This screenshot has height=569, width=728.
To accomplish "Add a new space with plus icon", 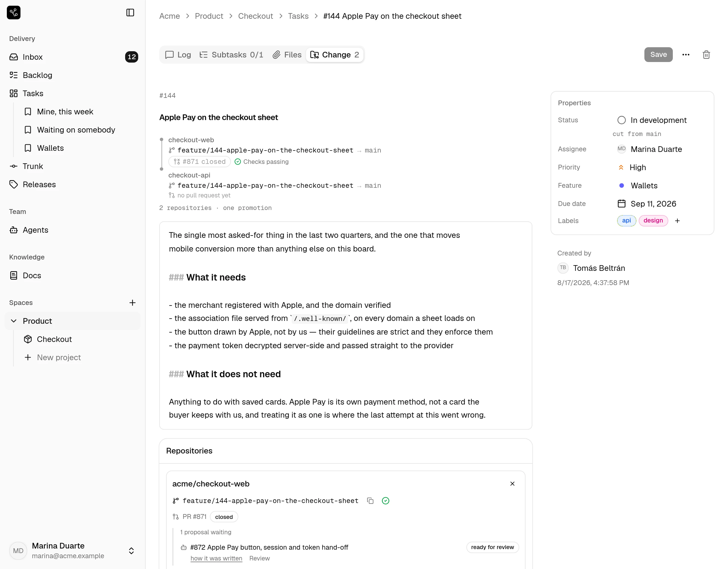I will [132, 302].
